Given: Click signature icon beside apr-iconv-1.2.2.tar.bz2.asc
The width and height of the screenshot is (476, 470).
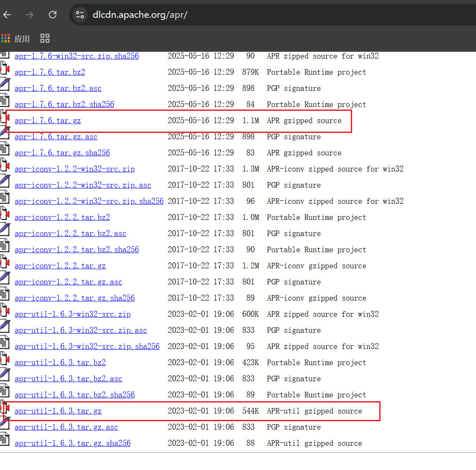Looking at the screenshot, I should (x=5, y=229).
